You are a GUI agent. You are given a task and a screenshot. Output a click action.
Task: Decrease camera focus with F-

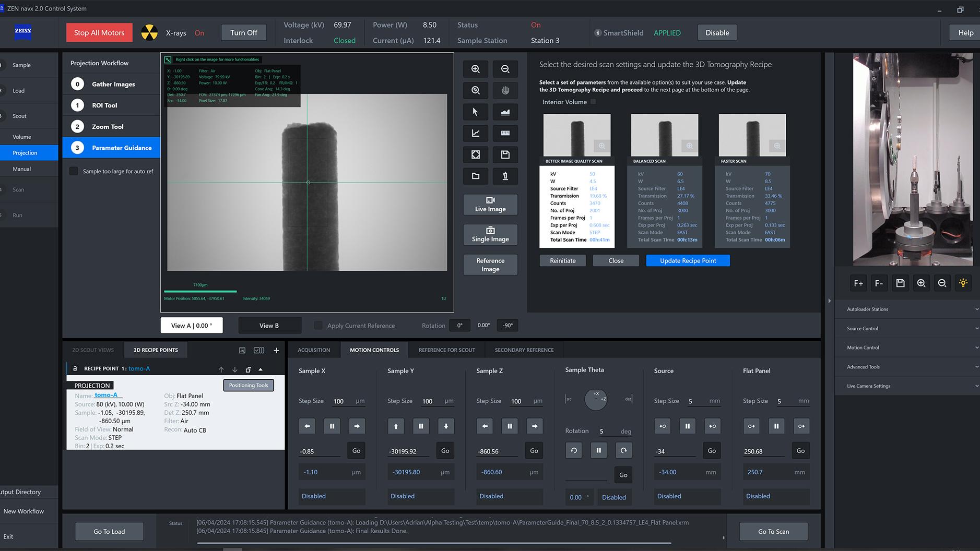point(879,283)
